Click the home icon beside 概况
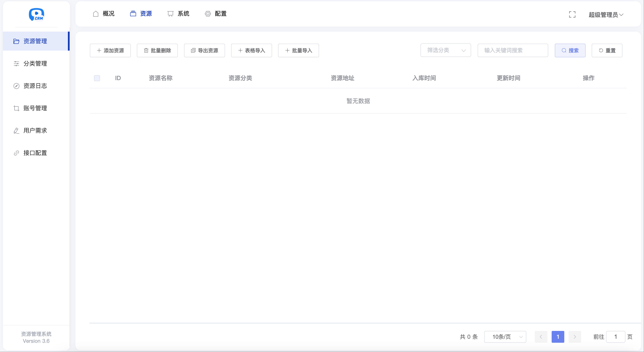This screenshot has width=644, height=352. (x=96, y=14)
